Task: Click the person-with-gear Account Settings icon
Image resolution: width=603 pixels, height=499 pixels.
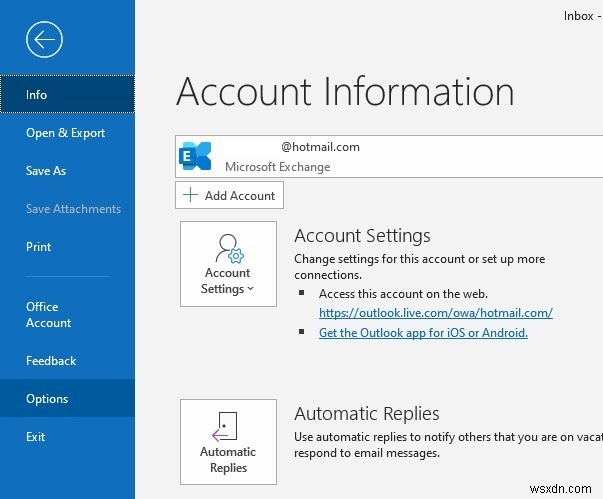Action: coord(229,248)
